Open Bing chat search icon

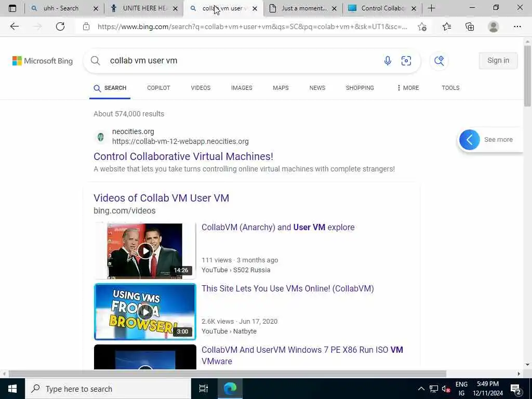(439, 61)
